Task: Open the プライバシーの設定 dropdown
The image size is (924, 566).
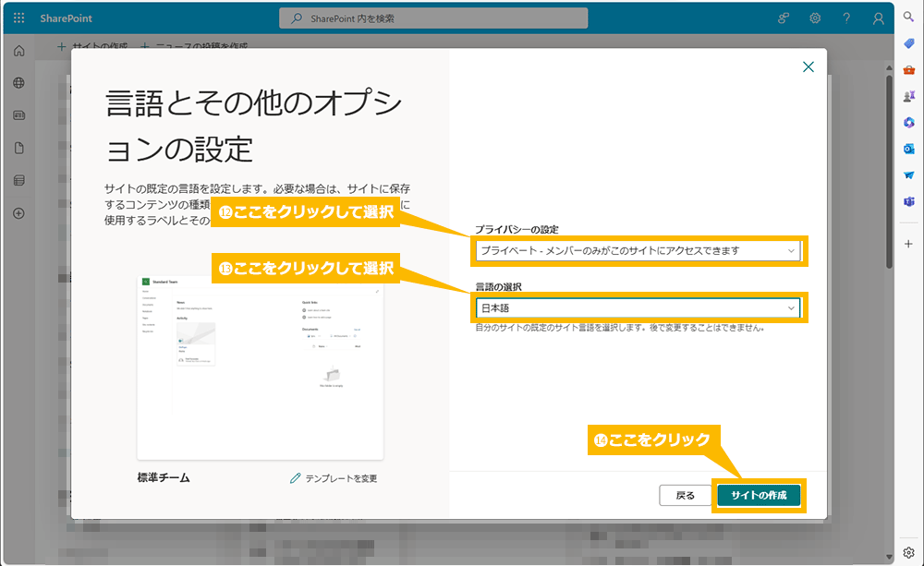Action: (638, 251)
